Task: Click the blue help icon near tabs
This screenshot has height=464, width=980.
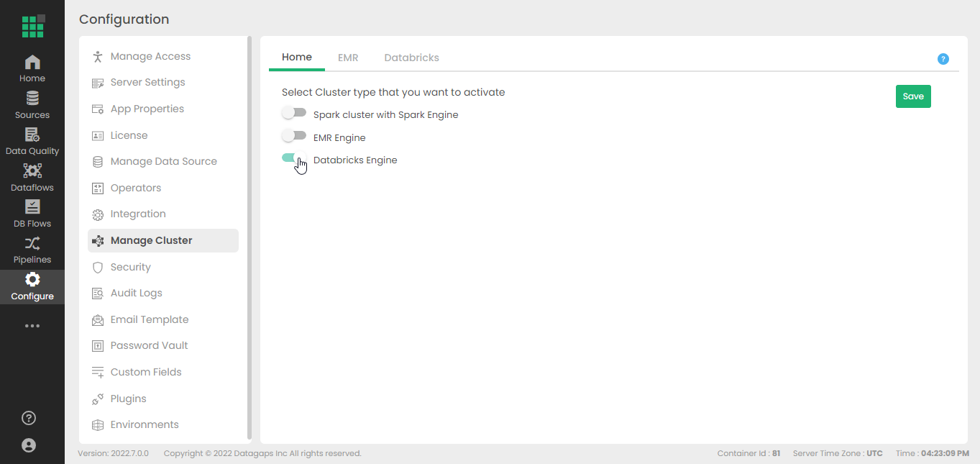Action: 943,59
